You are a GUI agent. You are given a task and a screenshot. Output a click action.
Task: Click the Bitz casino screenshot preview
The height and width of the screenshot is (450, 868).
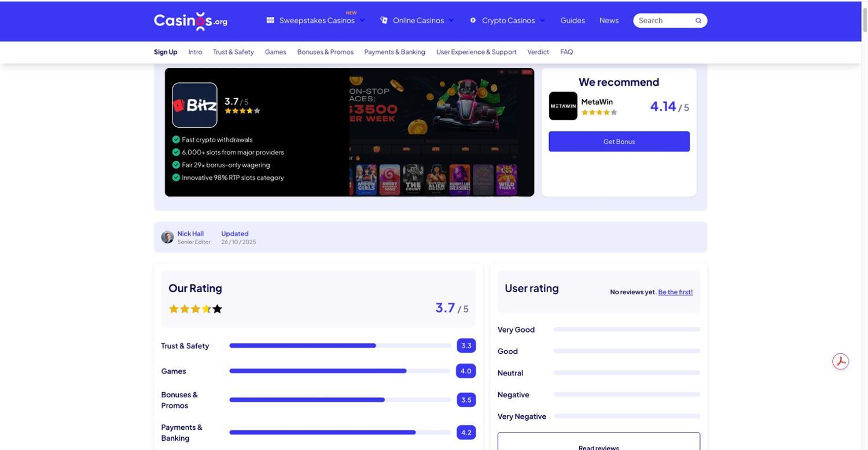pos(441,132)
